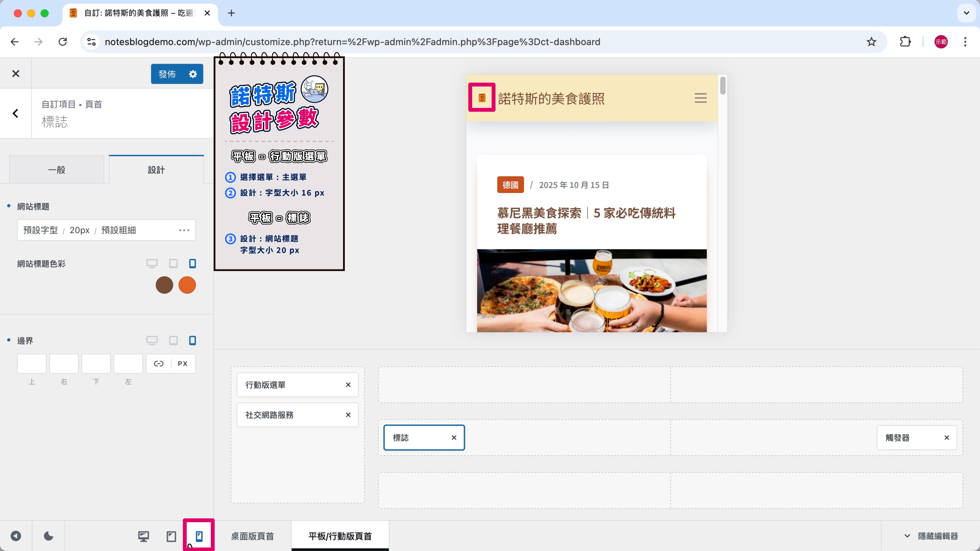The height and width of the screenshot is (551, 980).
Task: Click the gear icon on 發佈 button
Action: [193, 74]
